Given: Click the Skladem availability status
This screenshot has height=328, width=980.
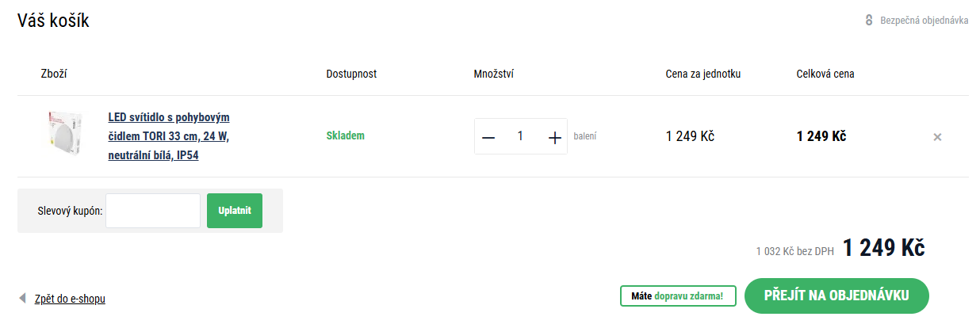Looking at the screenshot, I should click(345, 135).
